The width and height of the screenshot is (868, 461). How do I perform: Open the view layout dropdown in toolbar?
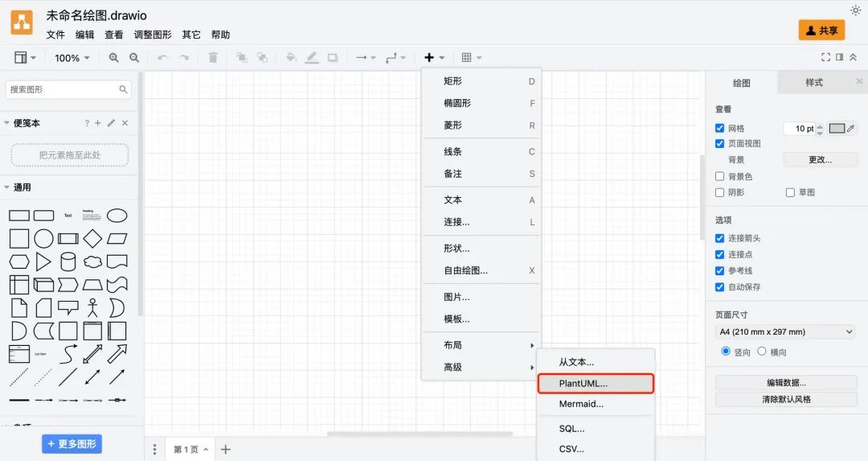[25, 58]
